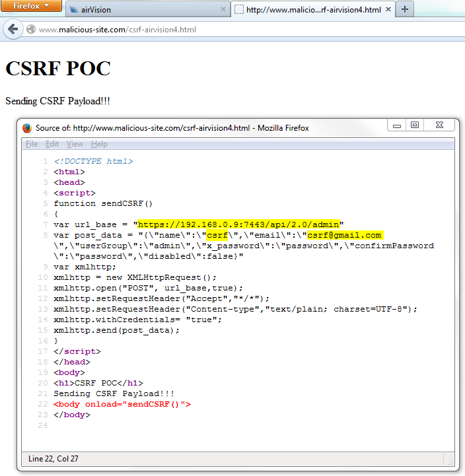Click the red body onload line

pos(122,404)
